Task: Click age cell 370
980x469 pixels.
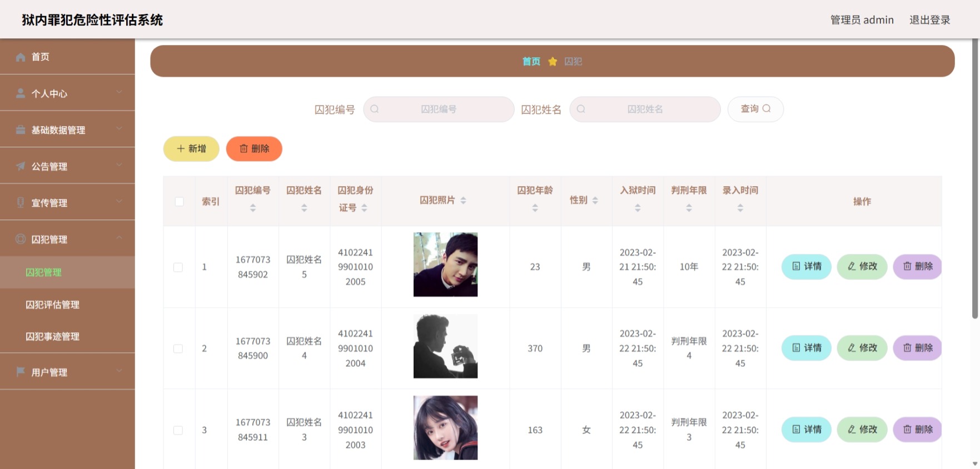Action: (535, 348)
